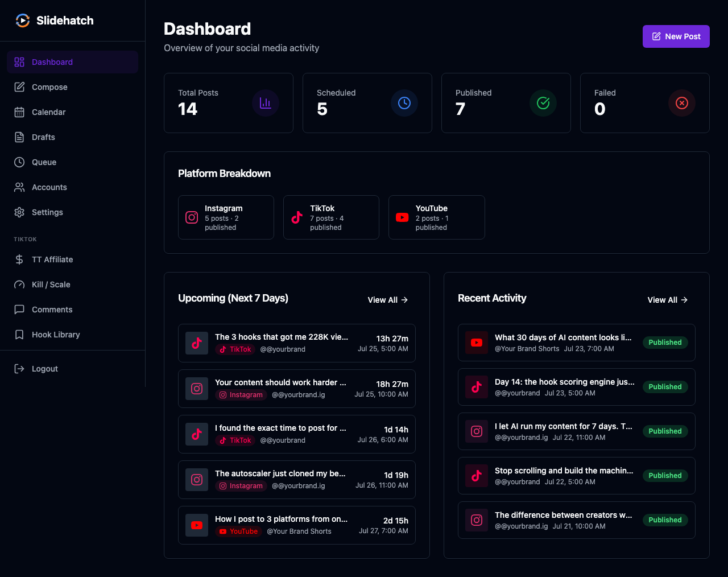Select the TikTok icon in Platform Breakdown
728x577 pixels.
tap(297, 217)
